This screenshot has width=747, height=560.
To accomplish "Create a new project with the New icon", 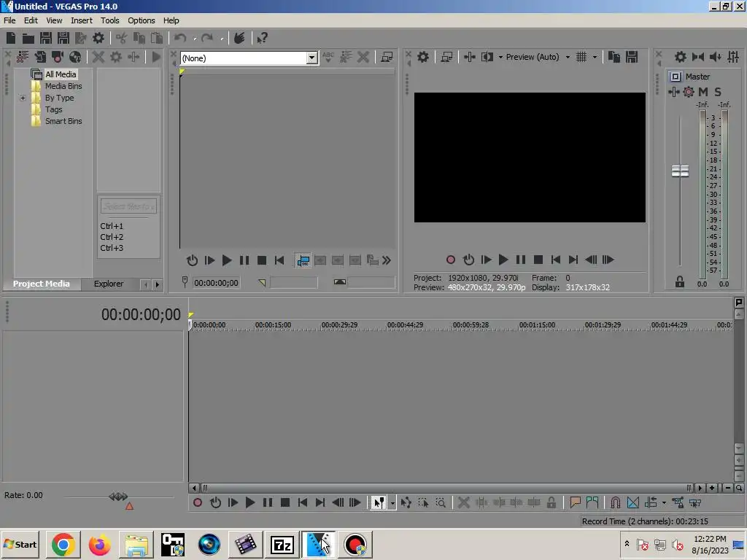I will (11, 38).
